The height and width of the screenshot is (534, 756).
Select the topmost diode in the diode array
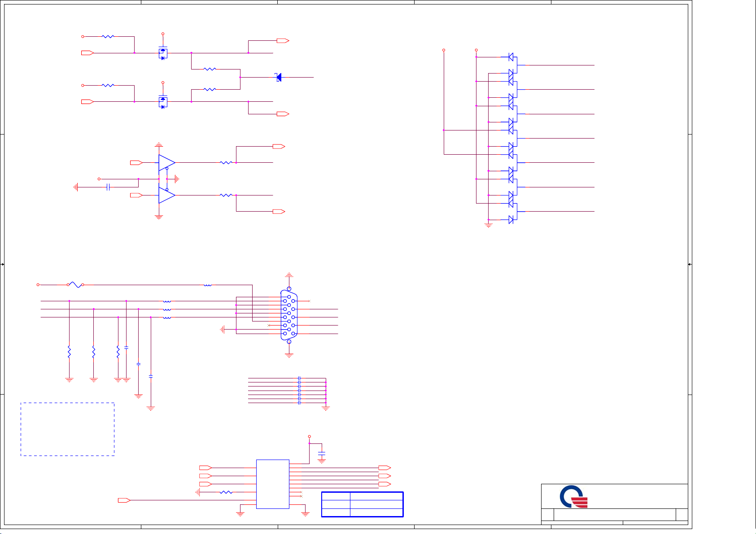point(511,57)
